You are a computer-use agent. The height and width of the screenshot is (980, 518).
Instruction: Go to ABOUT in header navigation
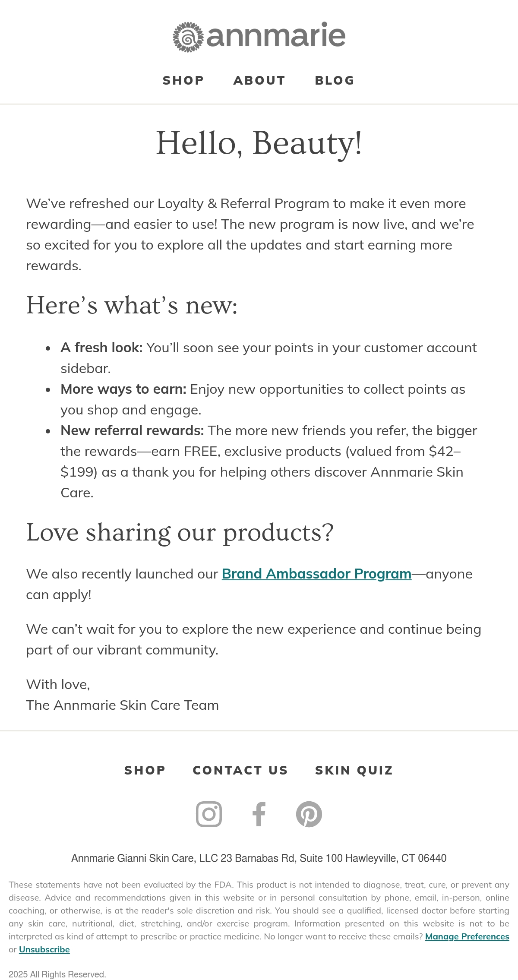[x=259, y=80]
